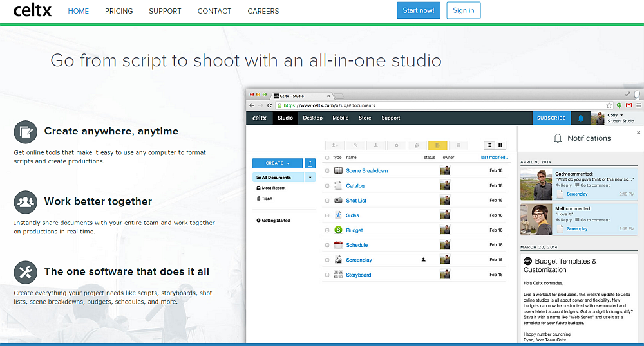Image resolution: width=644 pixels, height=346 pixels.
Task: Click the duplicate documents toolbar icon
Action: 417,145
